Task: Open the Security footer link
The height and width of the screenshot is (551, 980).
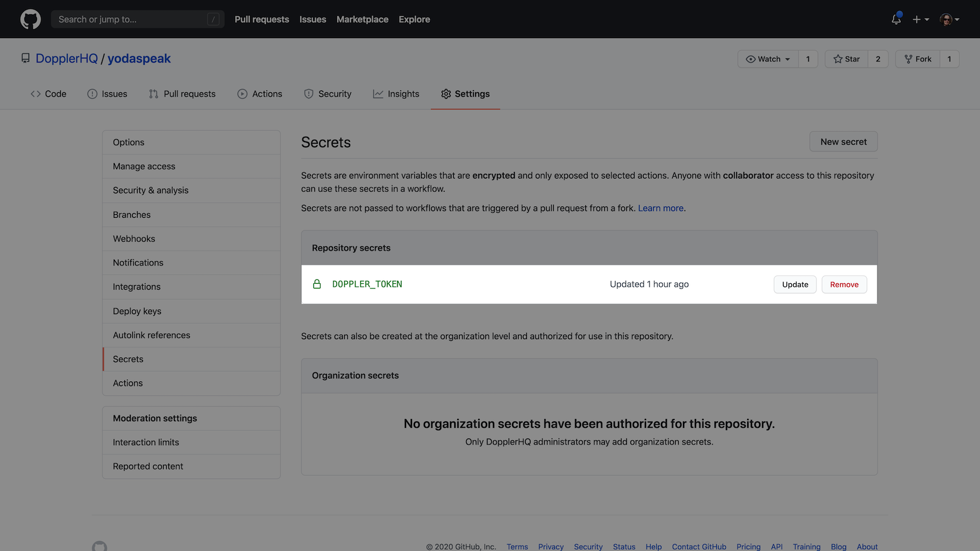Action: coord(588,547)
